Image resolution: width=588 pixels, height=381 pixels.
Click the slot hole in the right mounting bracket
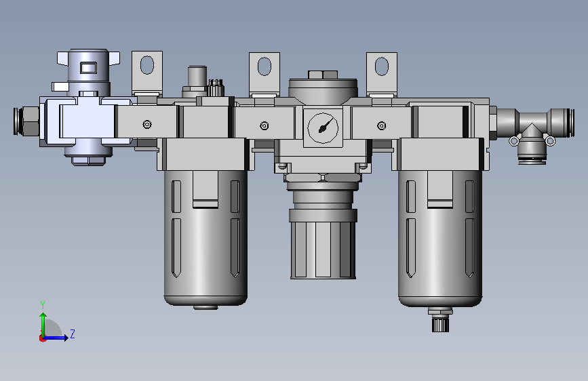tap(382, 66)
